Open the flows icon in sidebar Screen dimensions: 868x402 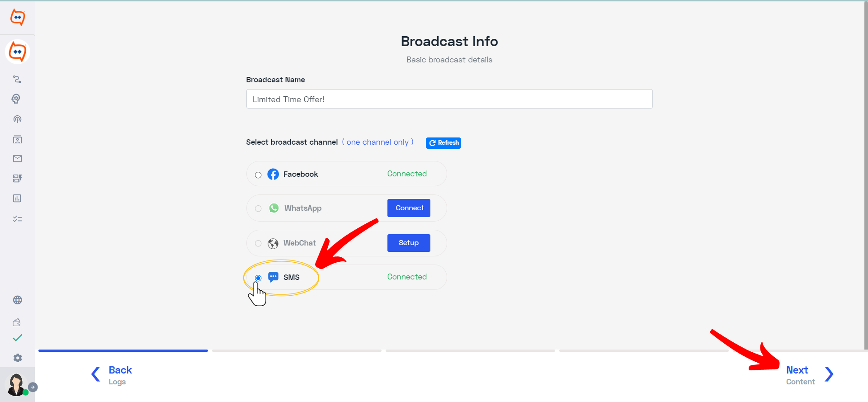(17, 79)
